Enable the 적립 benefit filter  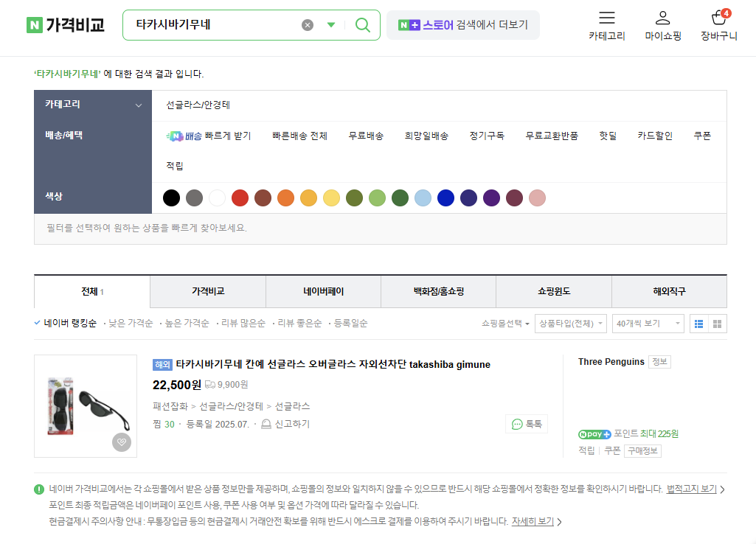[x=175, y=166]
